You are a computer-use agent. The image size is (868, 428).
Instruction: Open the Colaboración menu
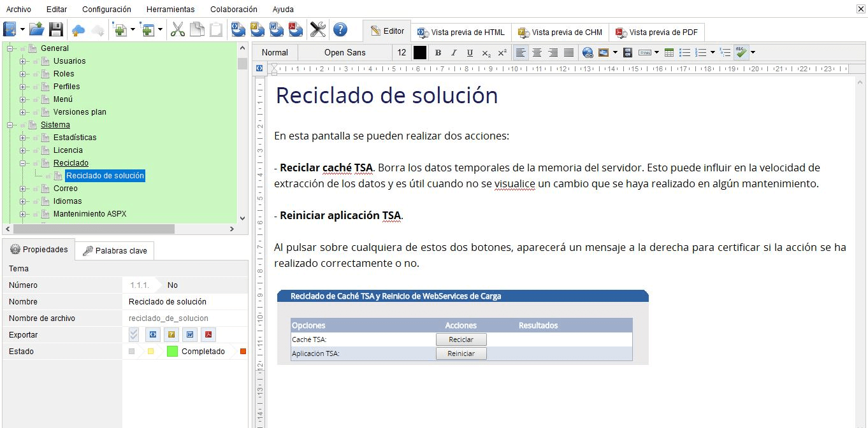tap(234, 10)
